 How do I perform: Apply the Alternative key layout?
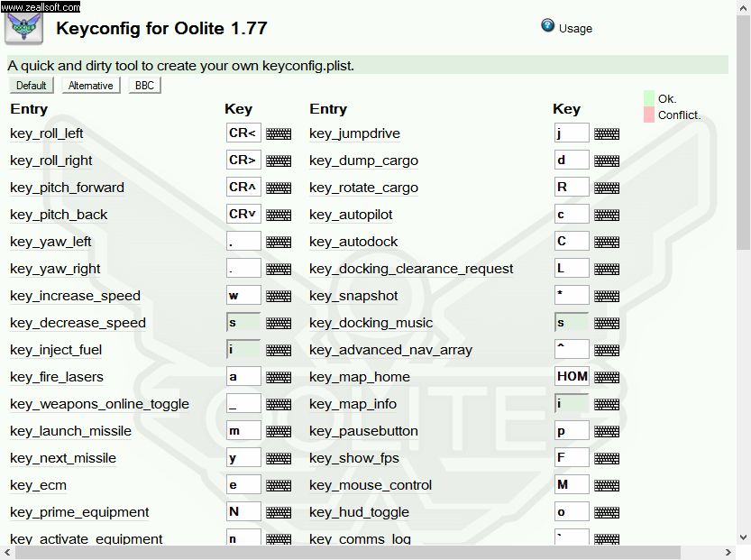coord(91,86)
